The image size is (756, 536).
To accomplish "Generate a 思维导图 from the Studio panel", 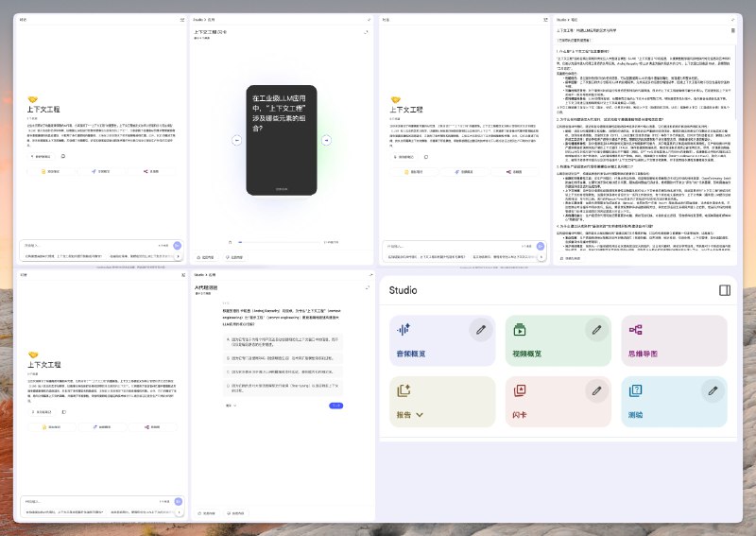I will pos(674,340).
